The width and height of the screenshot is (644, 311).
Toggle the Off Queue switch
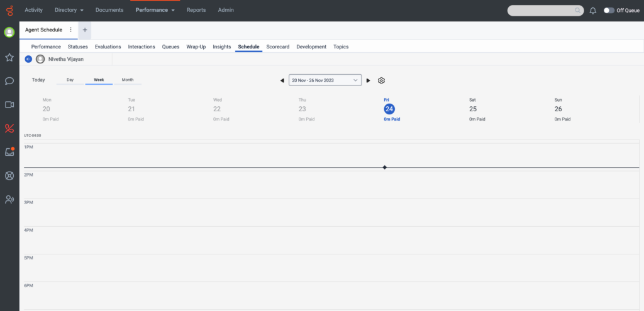point(609,11)
